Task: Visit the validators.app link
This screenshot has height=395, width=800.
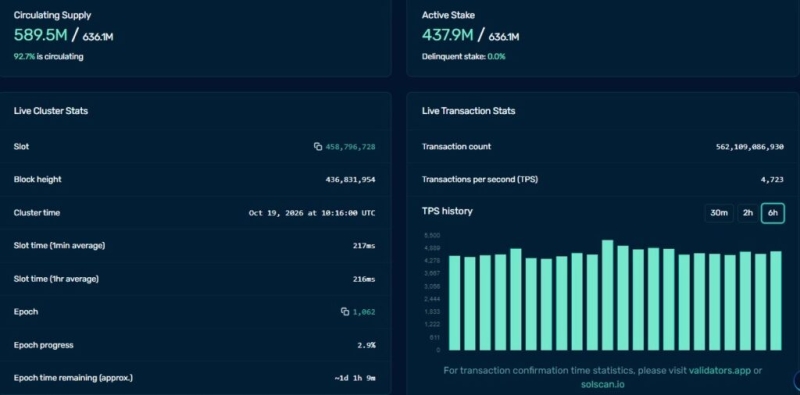Action: tap(719, 371)
